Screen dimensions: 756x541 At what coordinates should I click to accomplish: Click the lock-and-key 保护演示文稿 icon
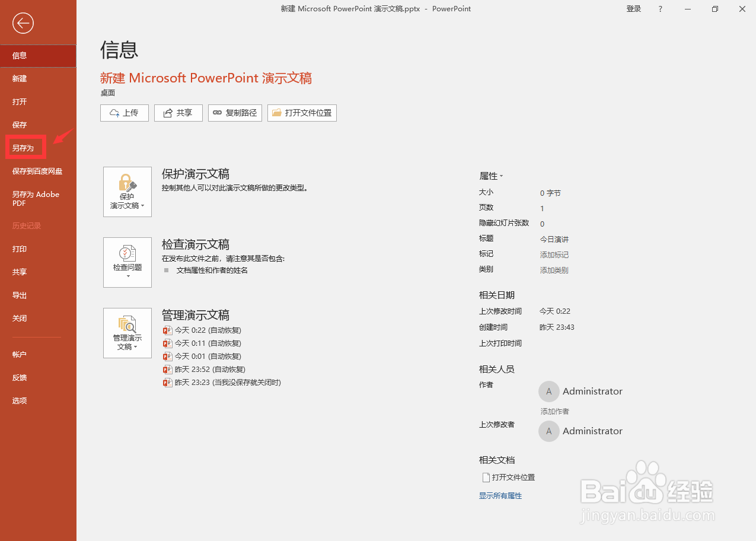pos(127,183)
